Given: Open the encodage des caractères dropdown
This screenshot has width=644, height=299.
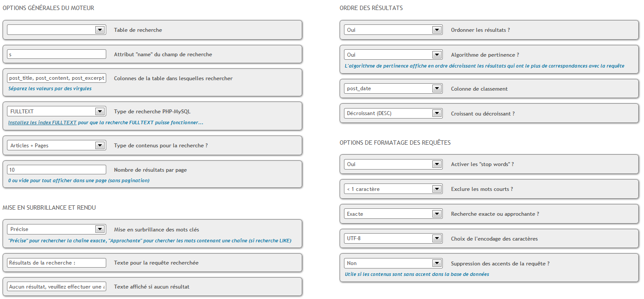Looking at the screenshot, I should point(393,239).
